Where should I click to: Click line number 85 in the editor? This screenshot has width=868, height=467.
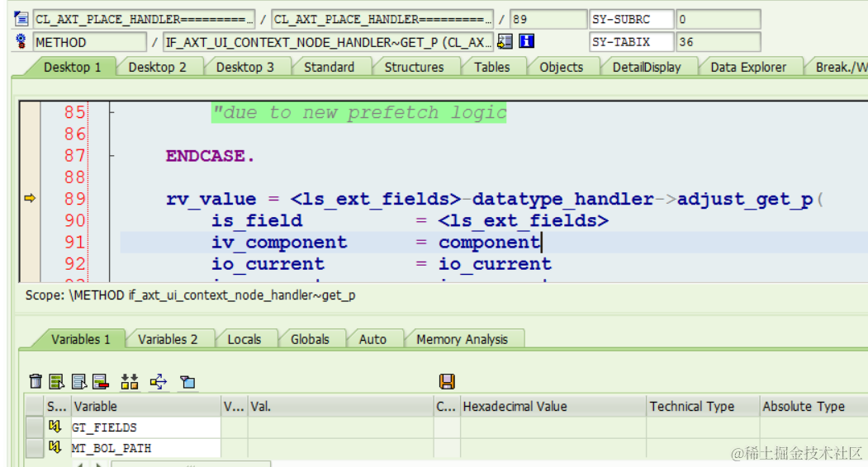(x=74, y=112)
